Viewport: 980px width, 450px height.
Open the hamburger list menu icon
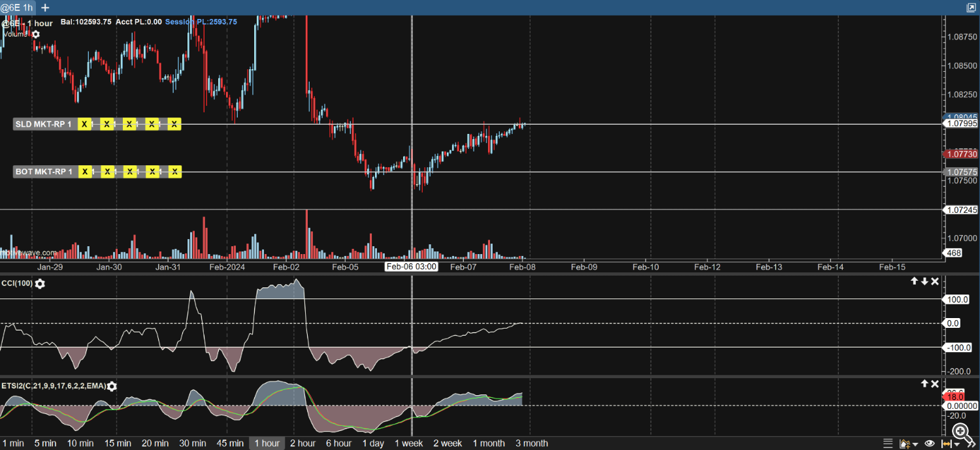point(887,443)
